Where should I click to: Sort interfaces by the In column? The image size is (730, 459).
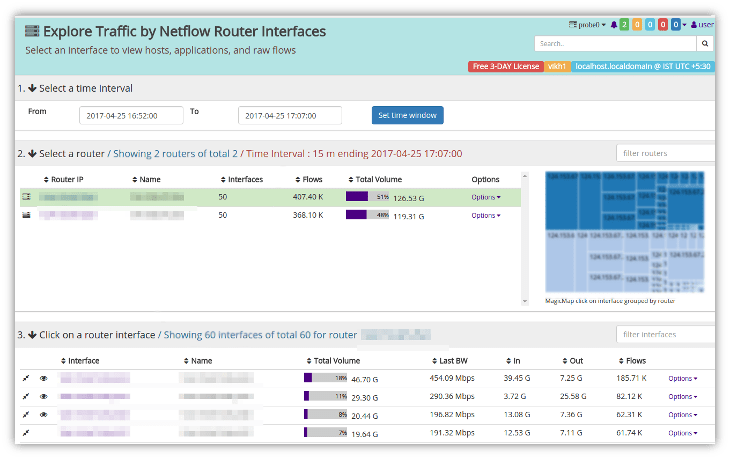pyautogui.click(x=513, y=361)
